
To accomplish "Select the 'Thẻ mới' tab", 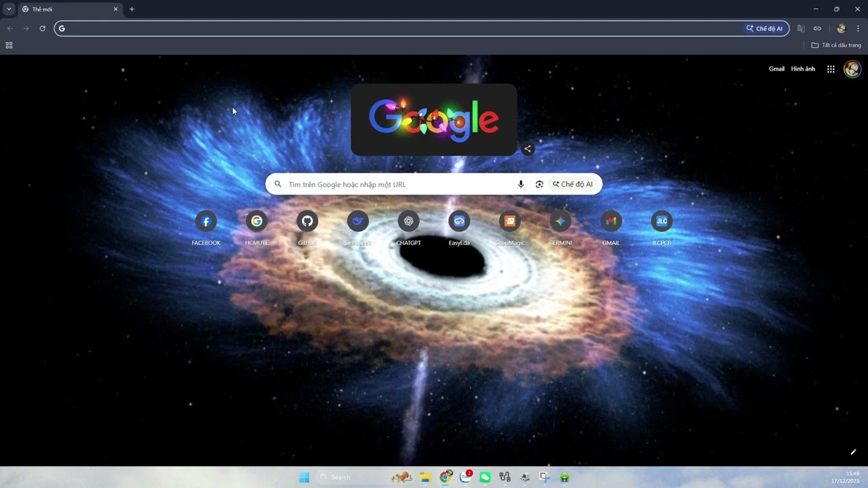I will click(x=70, y=9).
